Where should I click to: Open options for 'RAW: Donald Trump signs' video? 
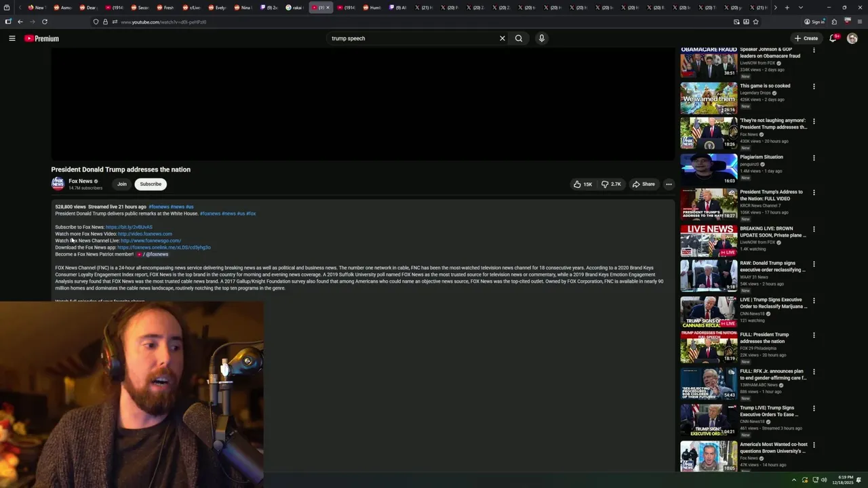pos(814,264)
